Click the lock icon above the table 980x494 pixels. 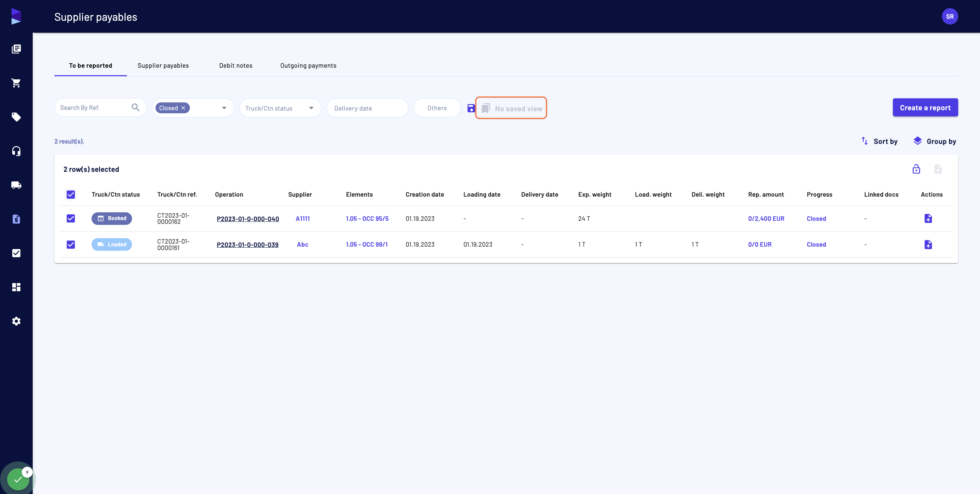click(x=916, y=169)
